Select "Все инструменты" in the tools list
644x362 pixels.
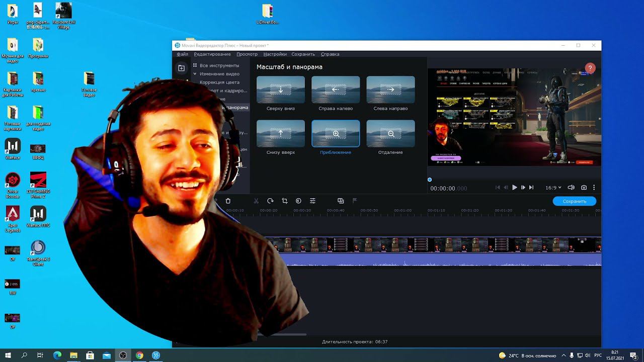[x=219, y=65]
